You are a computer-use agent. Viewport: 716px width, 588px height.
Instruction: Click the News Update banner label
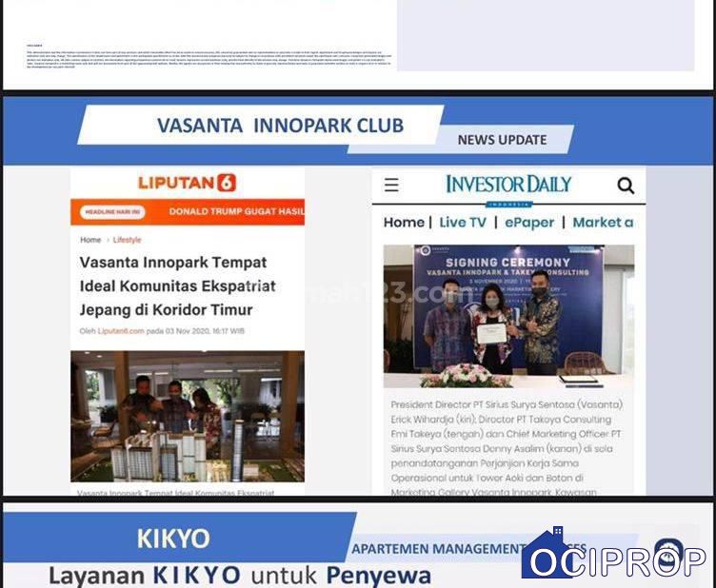click(502, 140)
